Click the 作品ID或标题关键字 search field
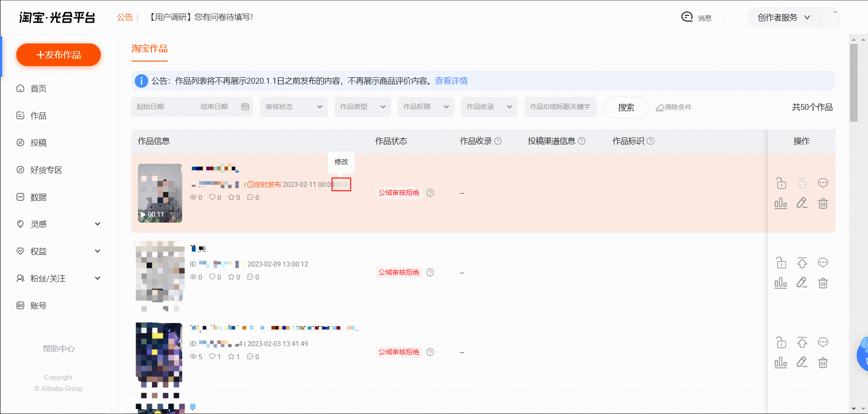868x414 pixels. pos(560,107)
